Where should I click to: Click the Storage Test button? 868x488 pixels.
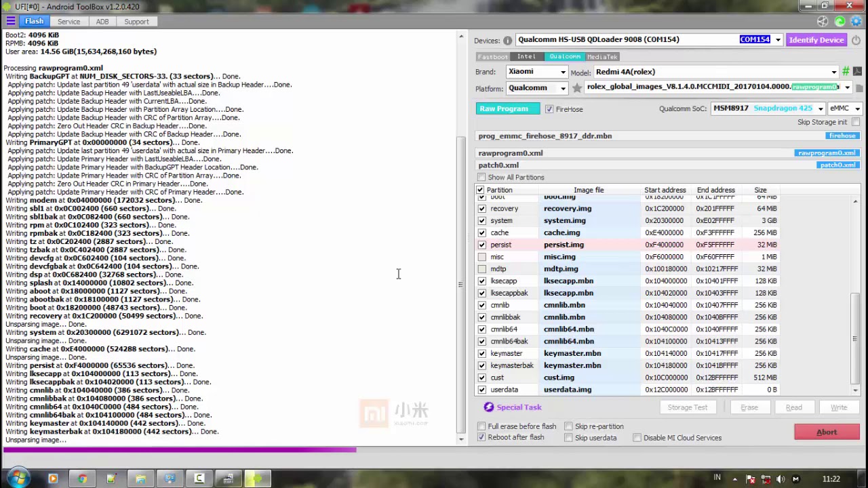pyautogui.click(x=687, y=407)
